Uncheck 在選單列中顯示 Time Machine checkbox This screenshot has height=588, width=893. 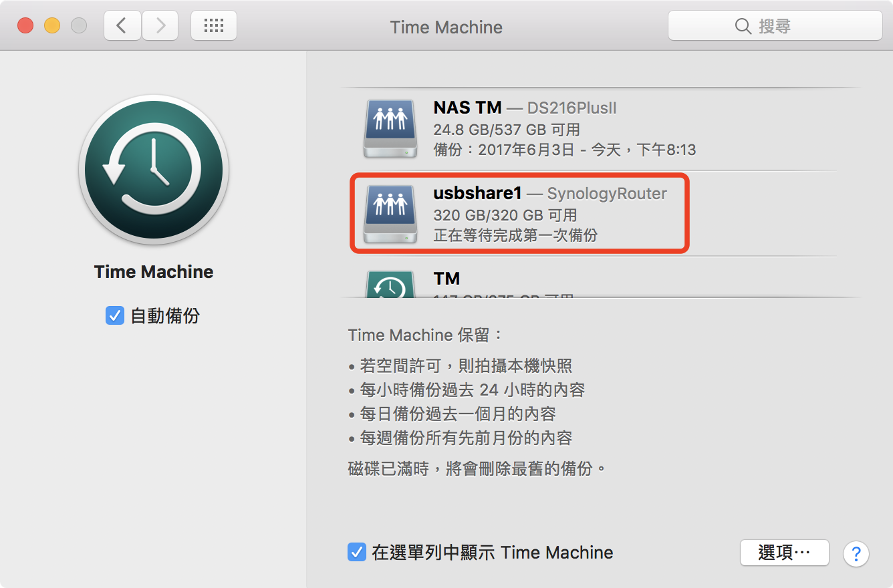[356, 552]
